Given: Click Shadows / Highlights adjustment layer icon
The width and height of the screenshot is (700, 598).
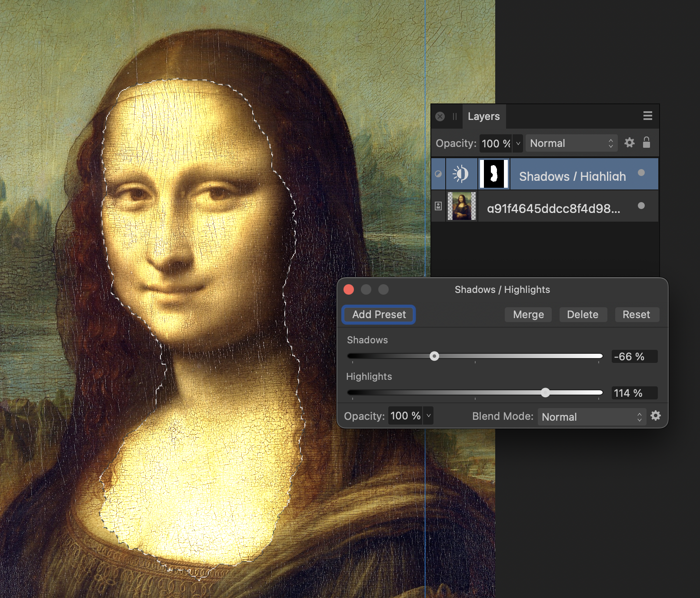Looking at the screenshot, I should (x=461, y=174).
